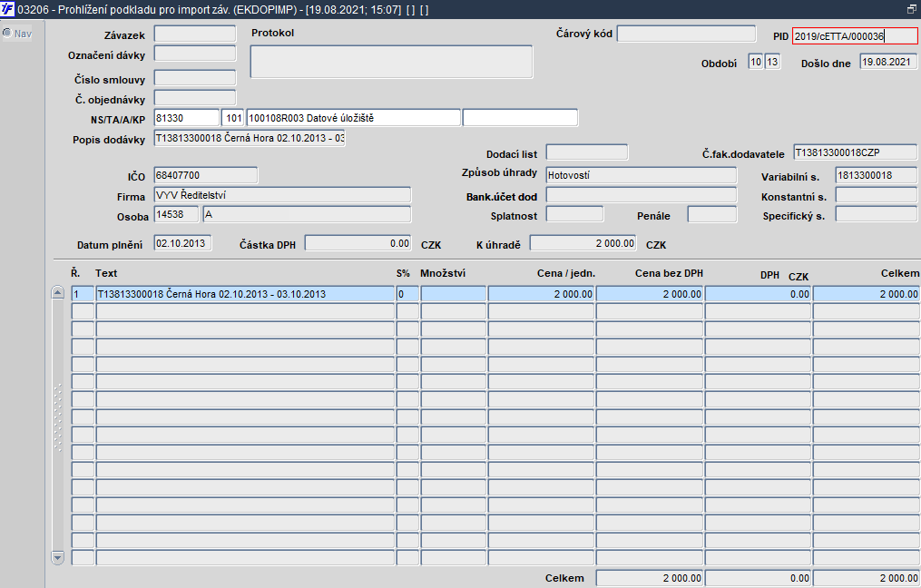Click the restore window icon in title bar
The height and width of the screenshot is (588, 921).
tap(912, 9)
